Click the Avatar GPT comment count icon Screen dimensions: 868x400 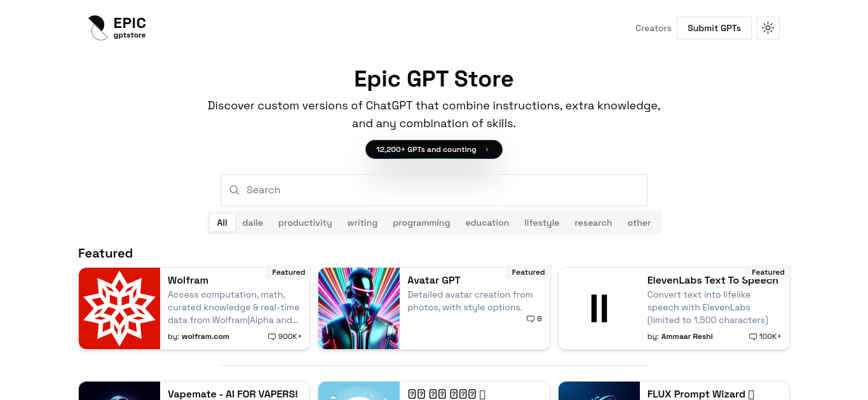click(x=531, y=319)
